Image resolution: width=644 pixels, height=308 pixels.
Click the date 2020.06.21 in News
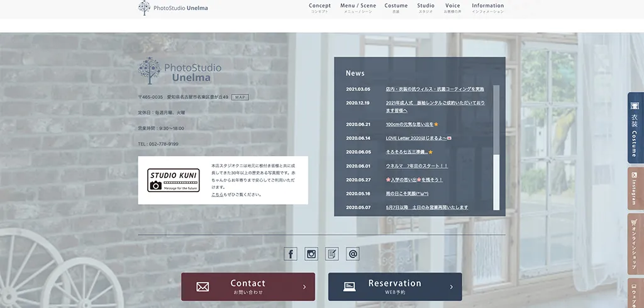click(x=358, y=124)
